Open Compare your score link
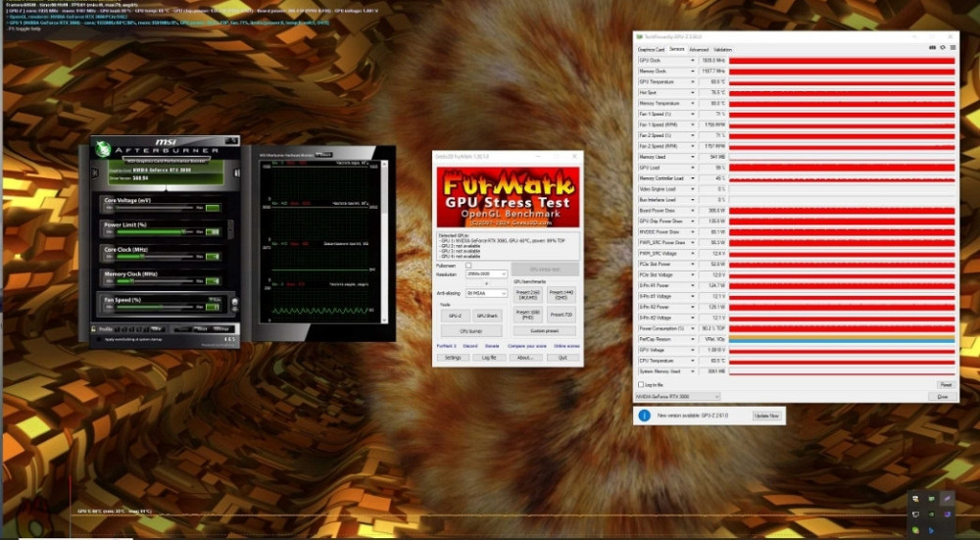Screen dimensions: 980x540 pos(527,346)
